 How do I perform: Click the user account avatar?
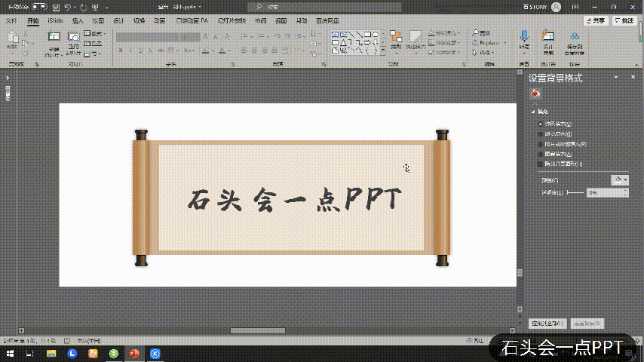pyautogui.click(x=556, y=7)
